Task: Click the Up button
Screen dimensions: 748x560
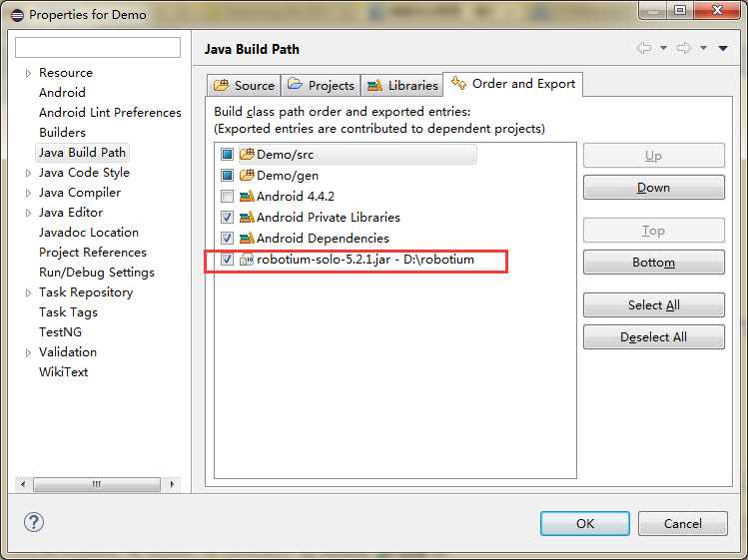Action: click(653, 156)
